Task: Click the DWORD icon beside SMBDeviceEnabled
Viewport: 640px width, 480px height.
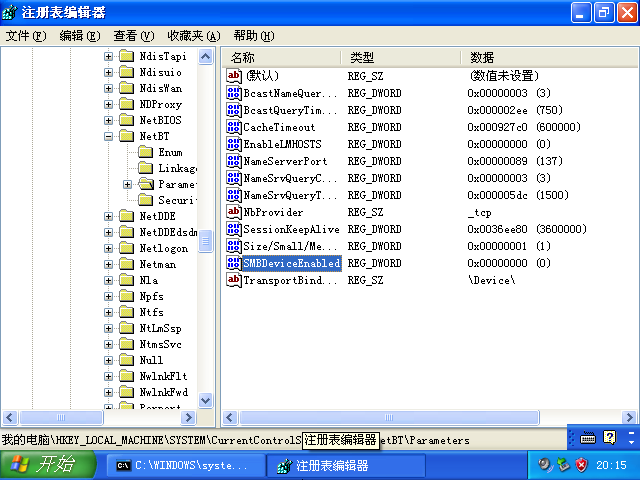Action: [x=233, y=263]
